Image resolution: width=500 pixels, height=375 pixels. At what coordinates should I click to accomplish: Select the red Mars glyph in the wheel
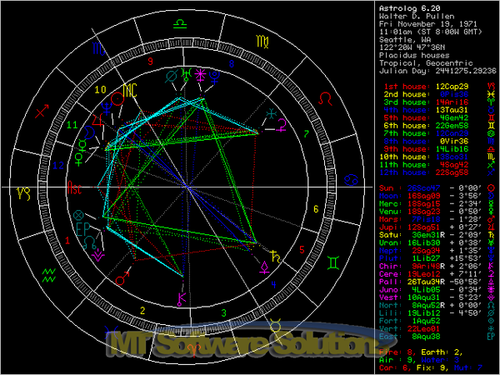pos(122,278)
